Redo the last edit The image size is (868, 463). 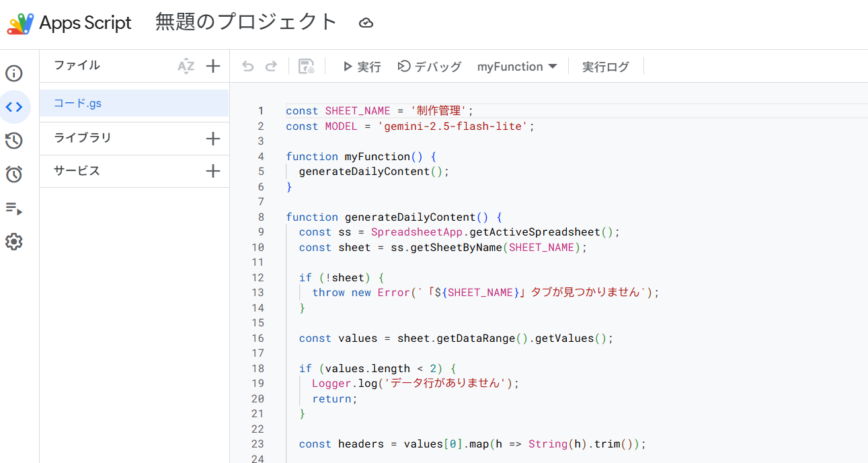click(271, 66)
